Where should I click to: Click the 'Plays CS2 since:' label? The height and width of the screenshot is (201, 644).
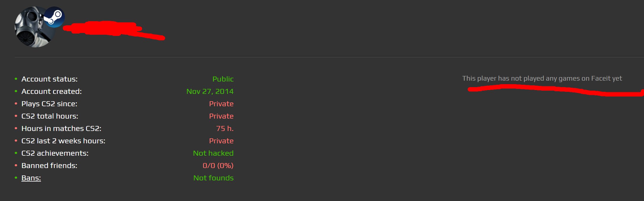(49, 104)
